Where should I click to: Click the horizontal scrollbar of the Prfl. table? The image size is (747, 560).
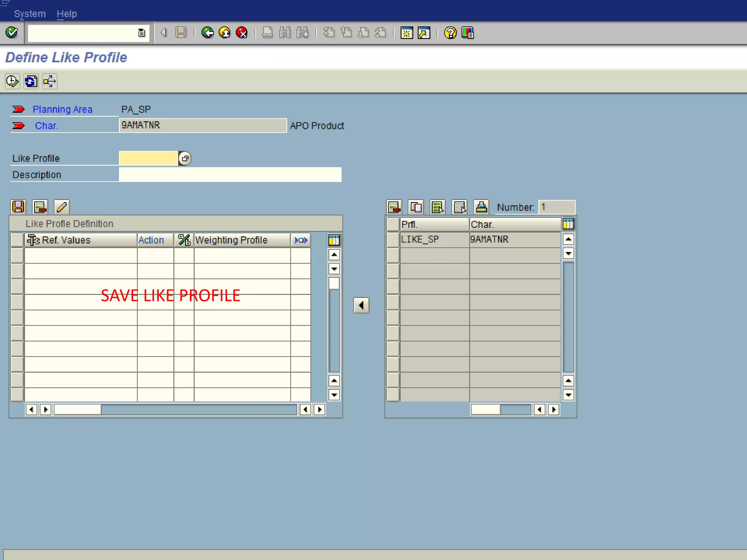tap(501, 409)
